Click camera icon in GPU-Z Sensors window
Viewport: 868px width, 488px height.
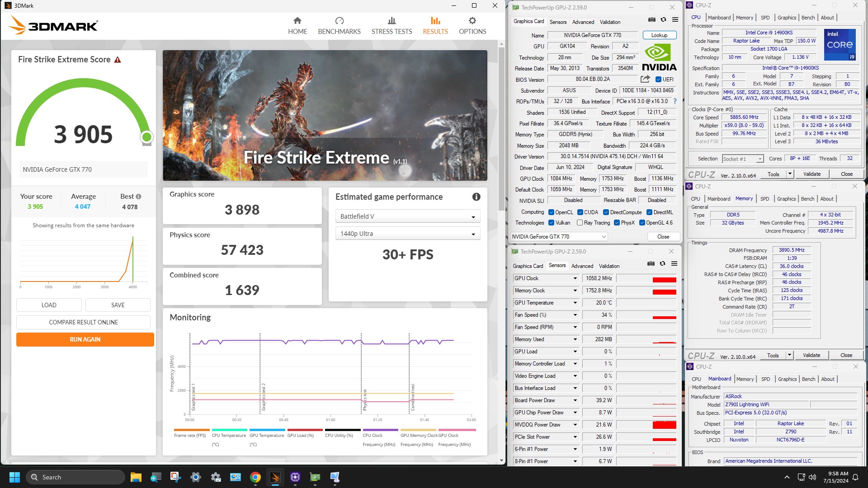[651, 264]
